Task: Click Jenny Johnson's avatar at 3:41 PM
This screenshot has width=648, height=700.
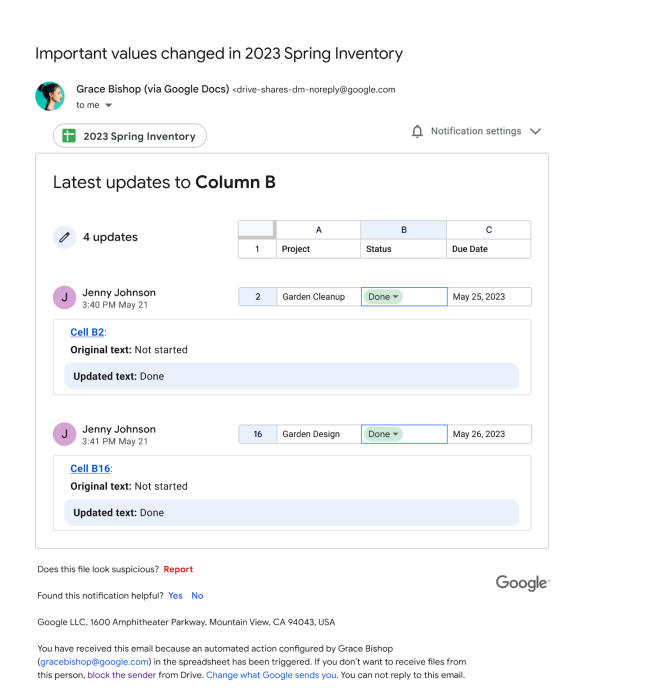Action: (x=65, y=434)
